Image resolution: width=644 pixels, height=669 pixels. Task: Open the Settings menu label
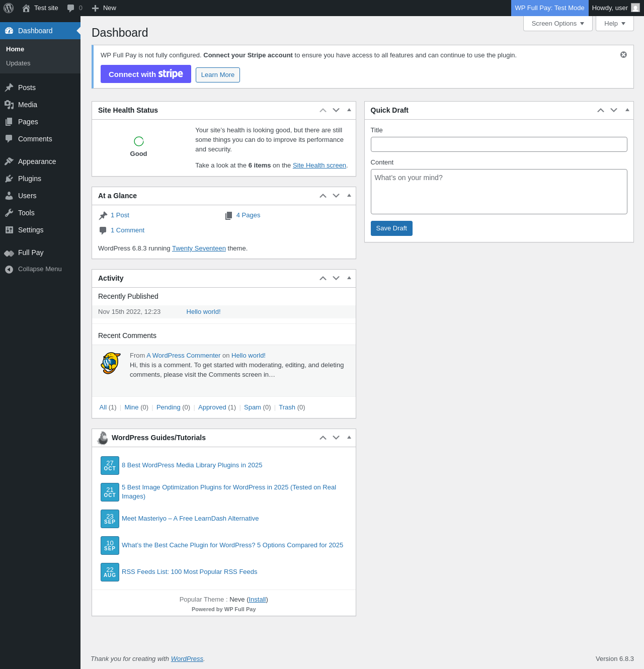[x=31, y=230]
